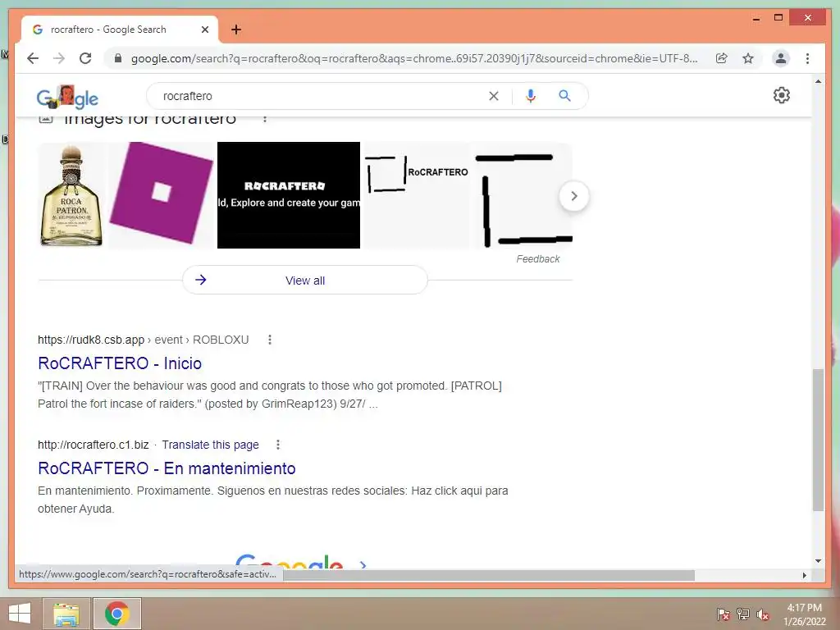840x630 pixels.
Task: Open the network tray icon
Action: (743, 614)
